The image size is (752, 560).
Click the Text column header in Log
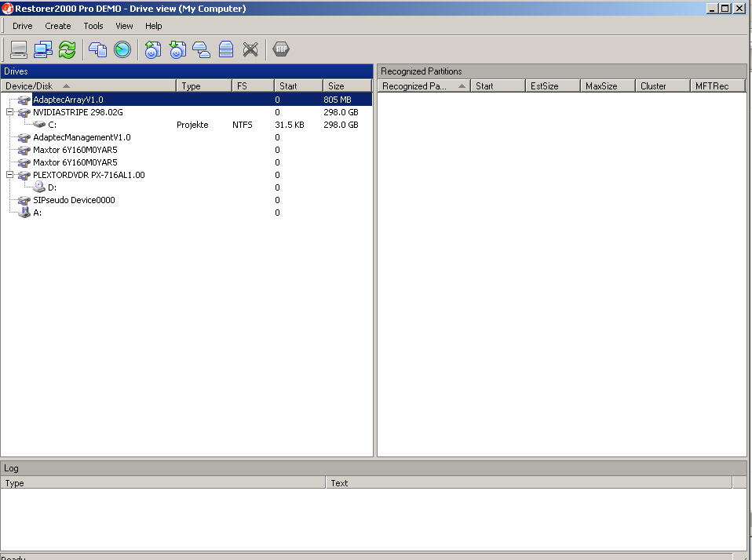point(530,483)
